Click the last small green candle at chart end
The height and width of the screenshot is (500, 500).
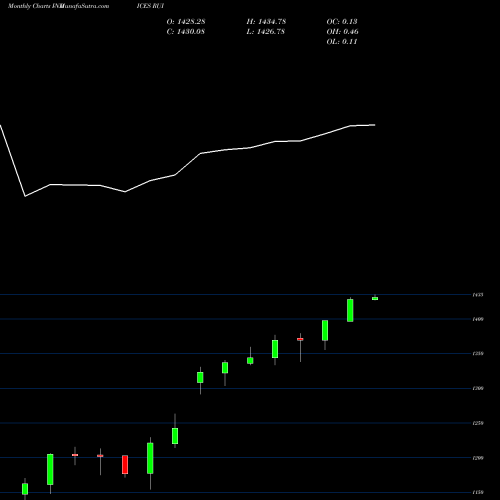(375, 299)
